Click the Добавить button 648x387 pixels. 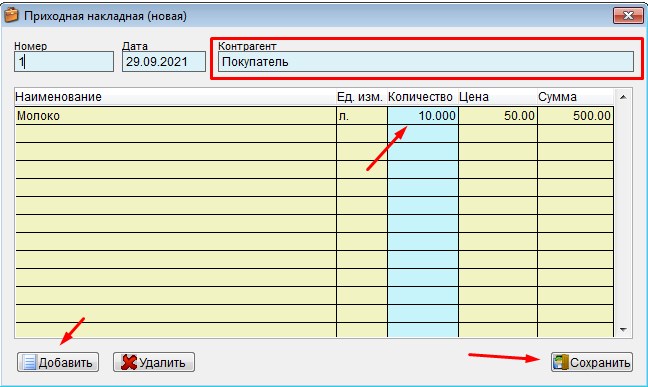58,362
